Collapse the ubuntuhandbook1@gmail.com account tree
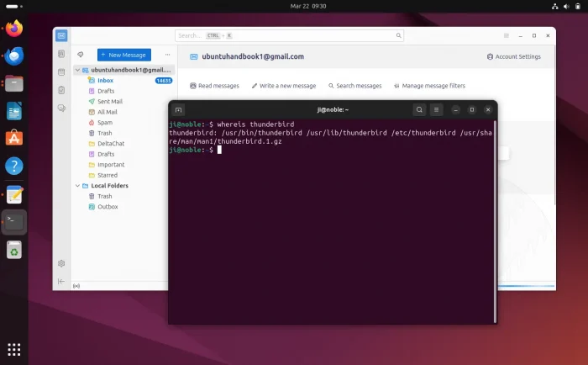 [x=77, y=70]
